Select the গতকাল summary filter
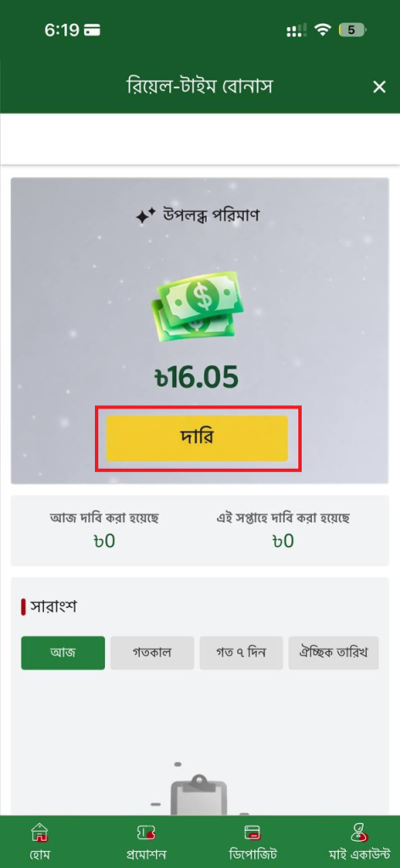 click(153, 653)
